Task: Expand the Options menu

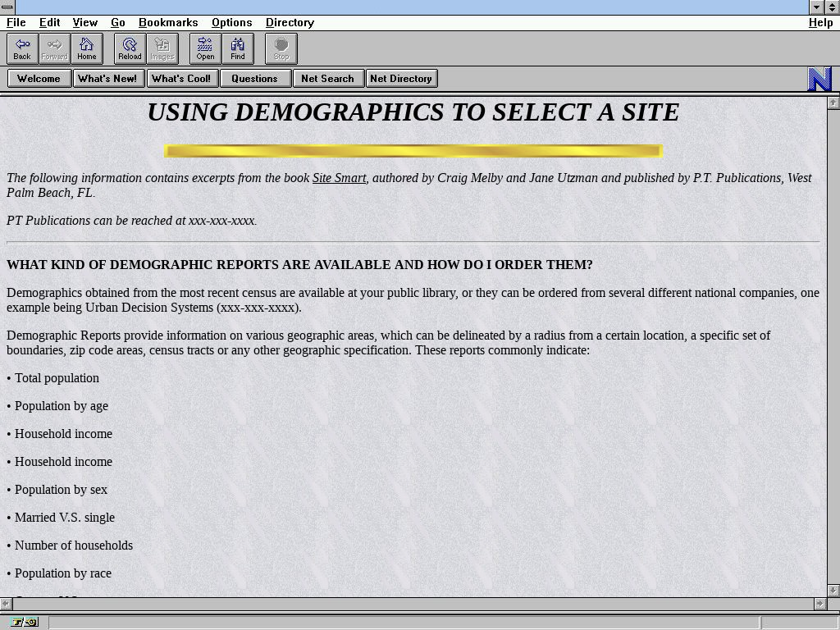Action: click(231, 22)
